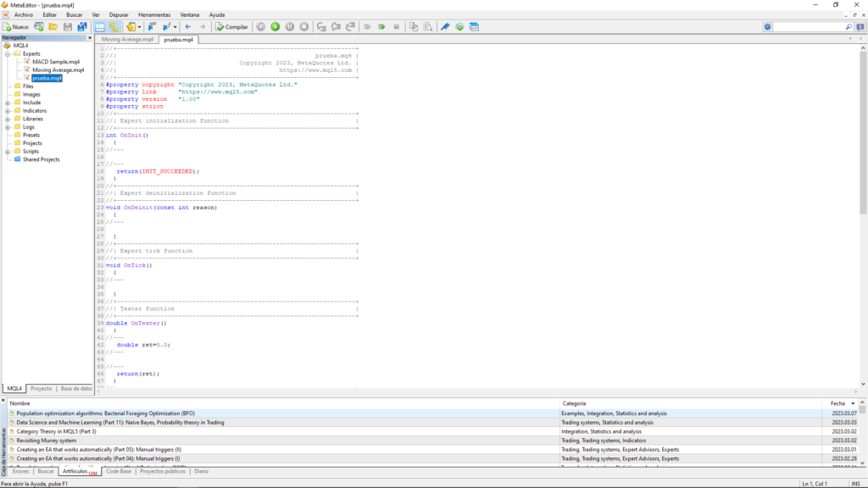This screenshot has width=868, height=488.
Task: Open the functions list dropdown arrow
Action: coord(175,26)
